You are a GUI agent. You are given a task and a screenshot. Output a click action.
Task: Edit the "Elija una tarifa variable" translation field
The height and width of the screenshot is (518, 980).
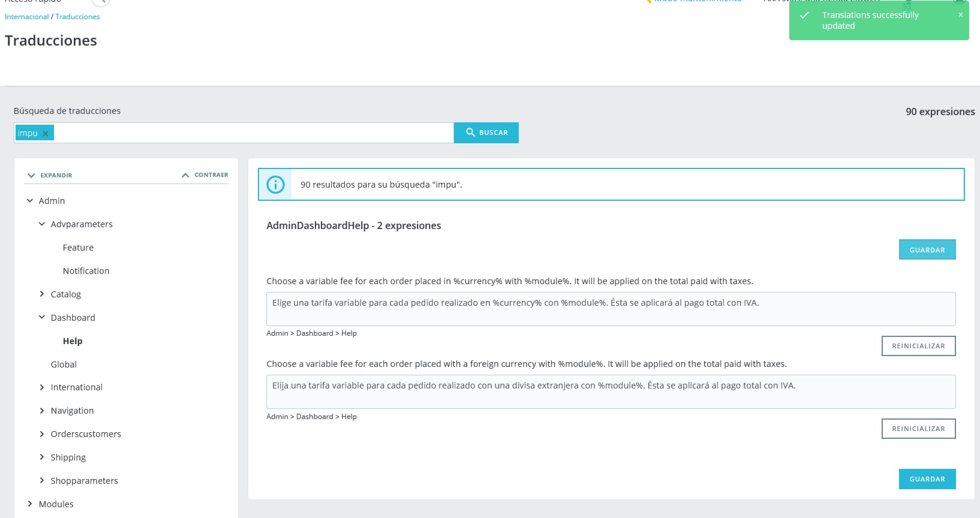[x=611, y=391]
